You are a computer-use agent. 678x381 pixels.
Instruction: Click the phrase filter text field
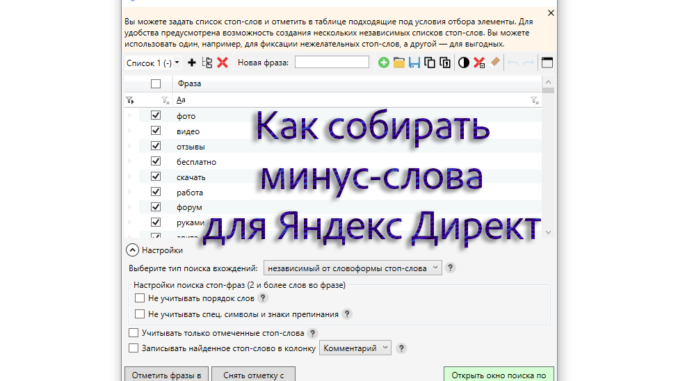(357, 100)
